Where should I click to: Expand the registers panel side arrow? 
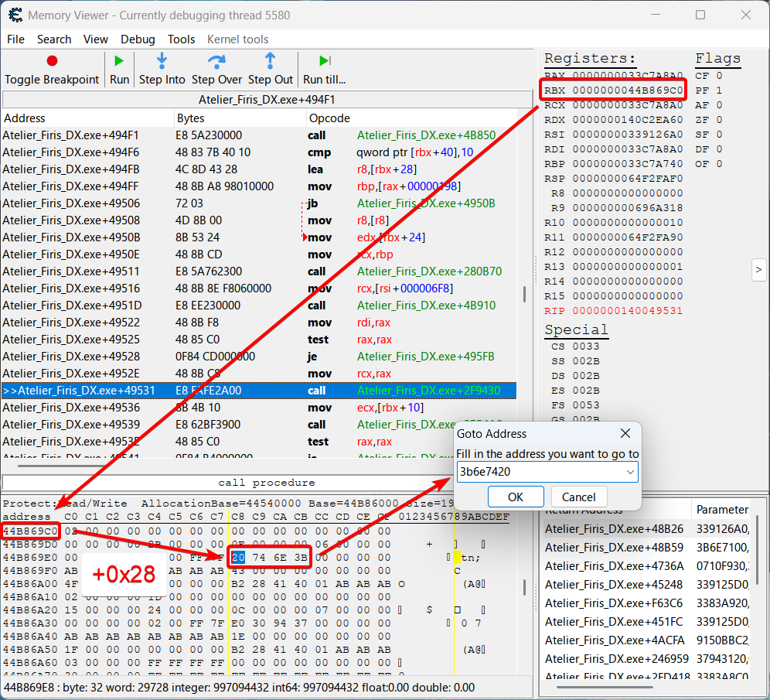pyautogui.click(x=758, y=269)
